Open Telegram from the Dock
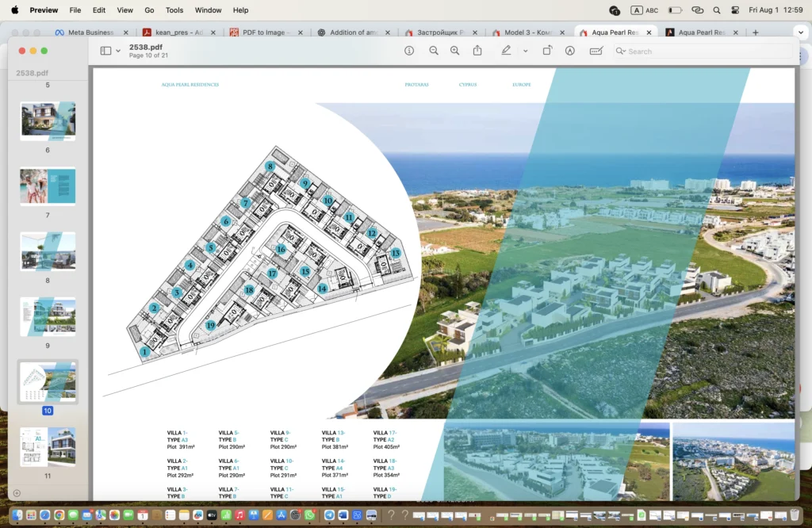The height and width of the screenshot is (528, 812). click(x=329, y=515)
